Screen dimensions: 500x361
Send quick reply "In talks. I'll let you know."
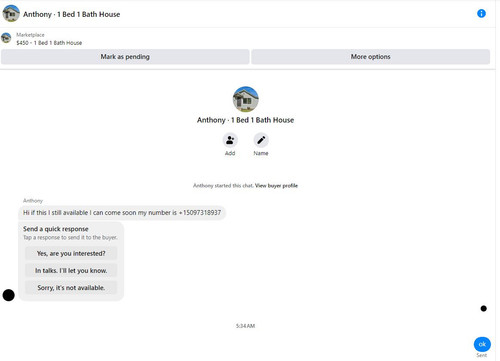coord(71,270)
